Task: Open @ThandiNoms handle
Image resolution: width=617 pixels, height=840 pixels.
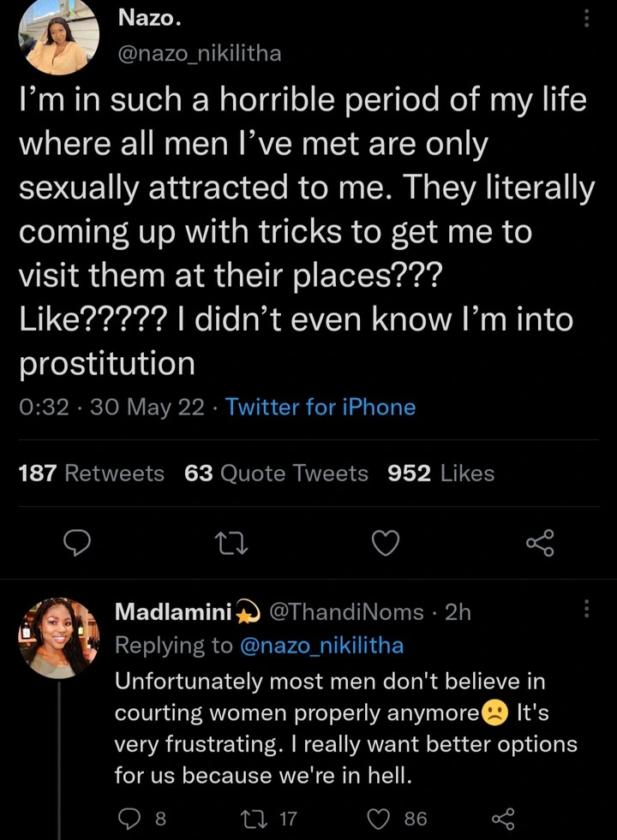Action: pos(346,611)
